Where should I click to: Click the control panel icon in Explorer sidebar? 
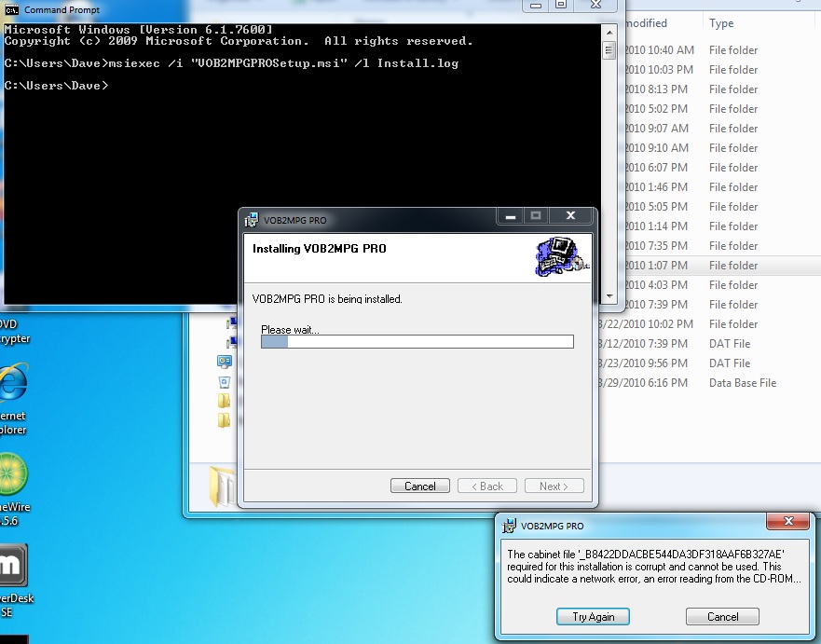(224, 362)
